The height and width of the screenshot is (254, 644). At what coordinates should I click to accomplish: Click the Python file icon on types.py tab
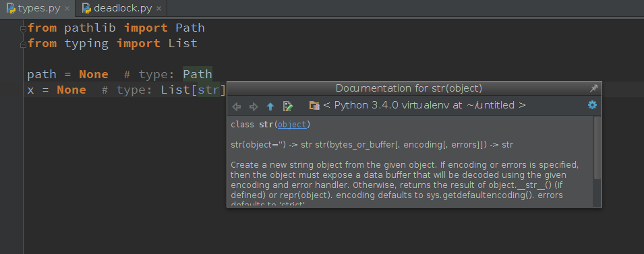coord(11,8)
